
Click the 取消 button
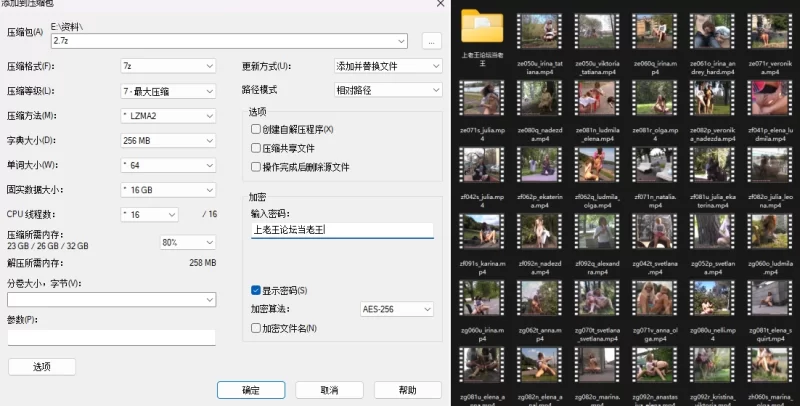coord(330,390)
